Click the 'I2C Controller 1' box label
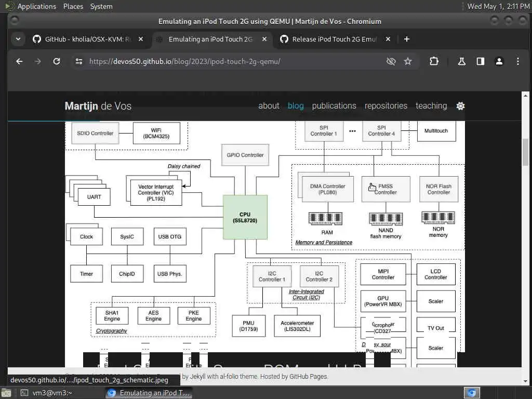The width and height of the screenshot is (532, 399). [x=272, y=276]
